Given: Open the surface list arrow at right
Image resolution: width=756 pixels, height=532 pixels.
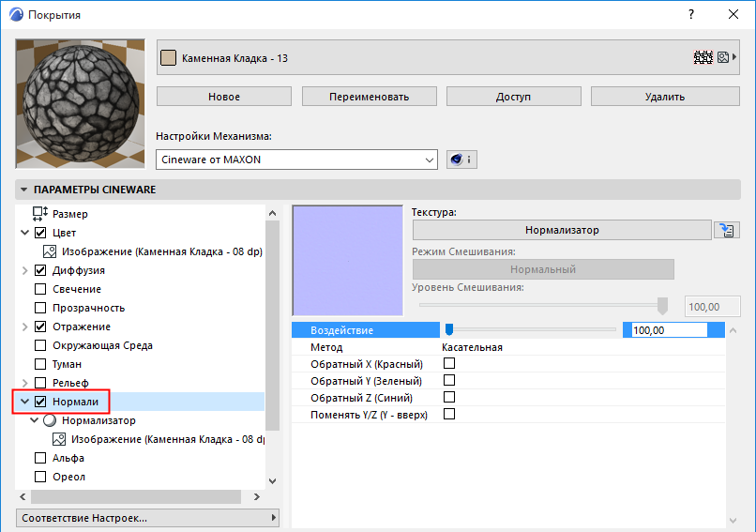Looking at the screenshot, I should pos(734,57).
